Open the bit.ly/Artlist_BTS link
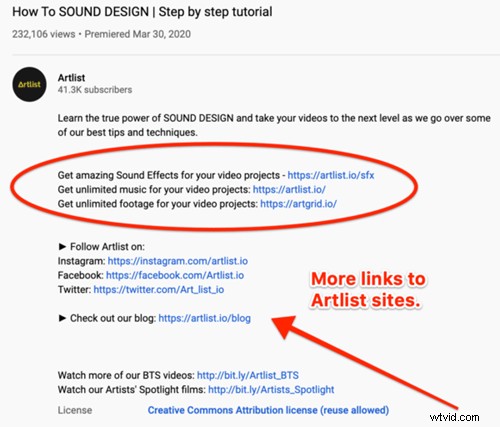Viewport: 500px width, 427px height. (x=248, y=375)
